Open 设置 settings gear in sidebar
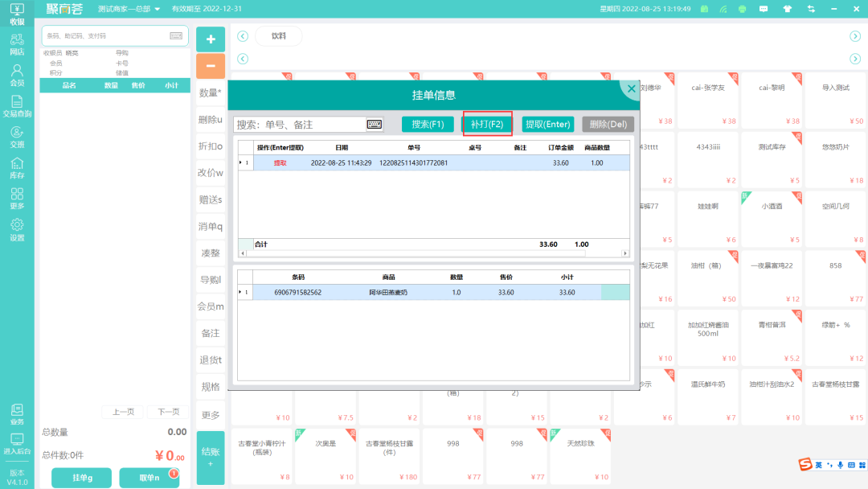 (x=17, y=230)
